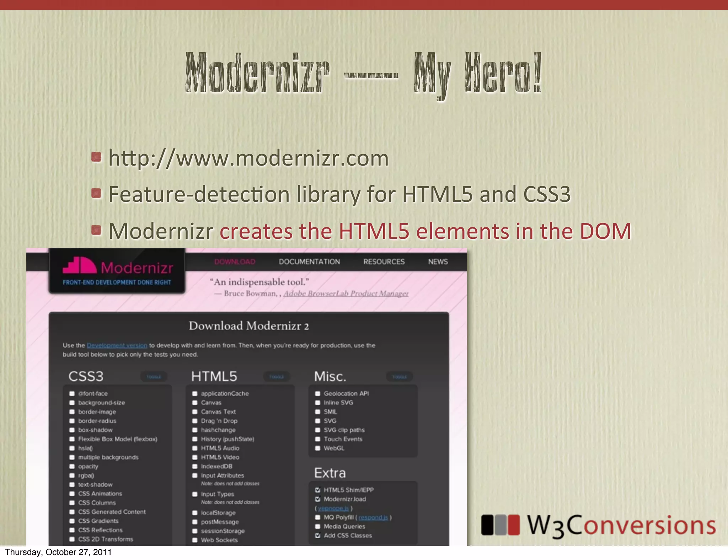Open the RESOURCES nav tab
The height and width of the screenshot is (560, 728).
[x=384, y=262]
